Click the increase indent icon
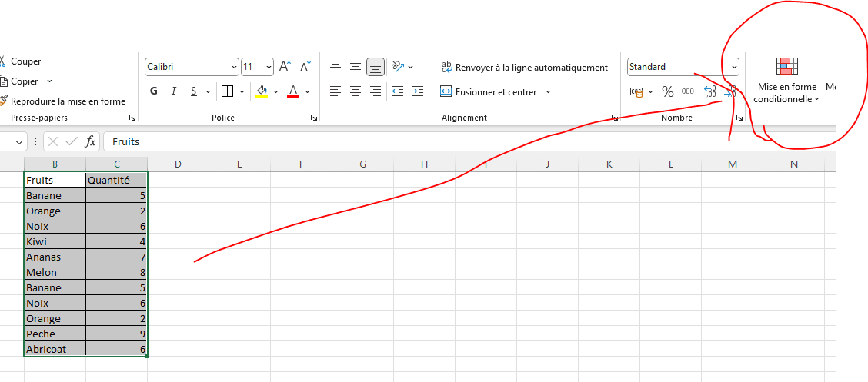The width and height of the screenshot is (868, 382). [417, 91]
